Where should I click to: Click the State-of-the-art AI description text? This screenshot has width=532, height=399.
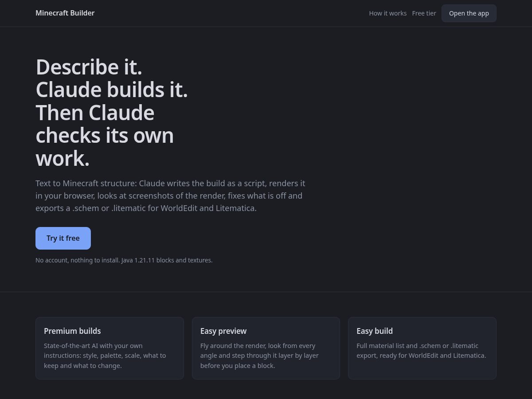click(105, 356)
